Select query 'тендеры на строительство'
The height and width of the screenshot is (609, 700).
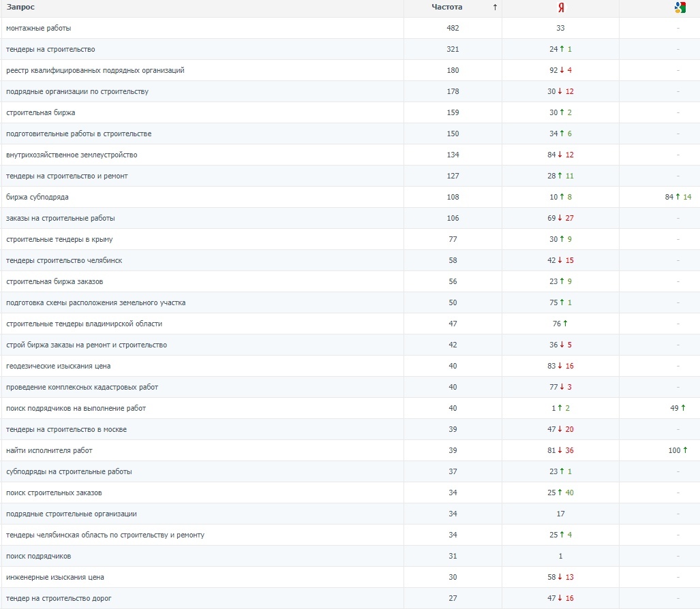50,49
